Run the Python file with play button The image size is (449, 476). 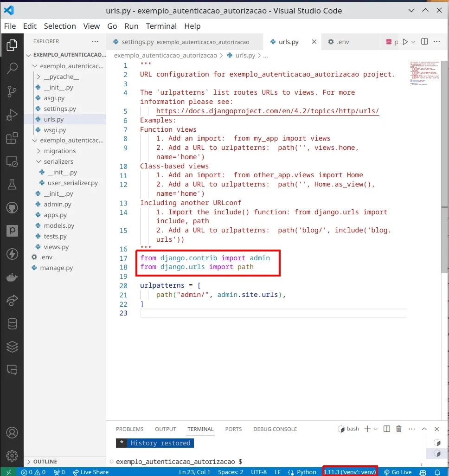[405, 42]
